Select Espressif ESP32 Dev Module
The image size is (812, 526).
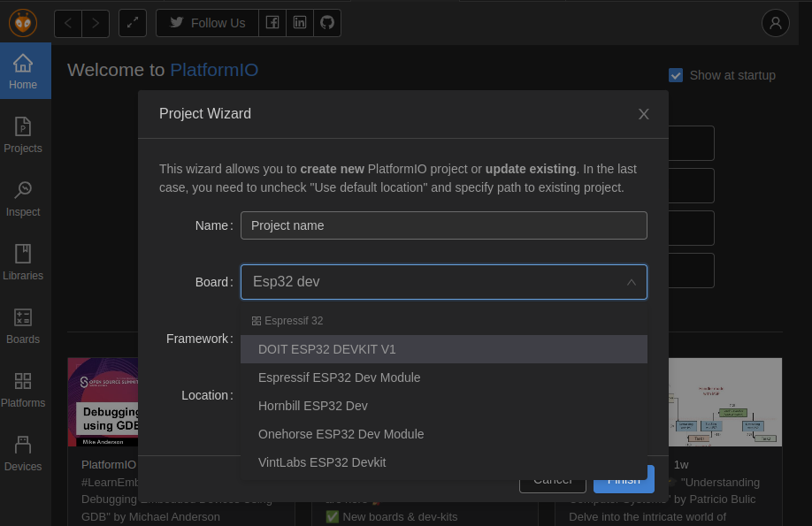444,377
